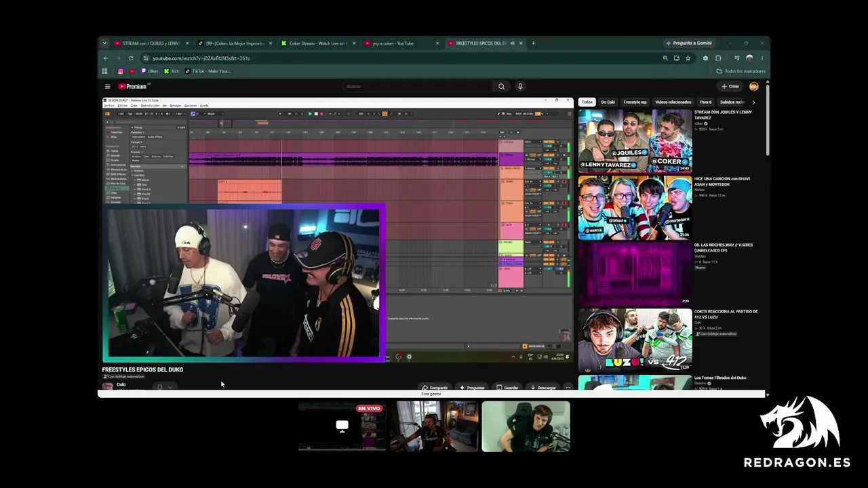Reload the page in Chrome
The height and width of the screenshot is (488, 868).
pyautogui.click(x=131, y=58)
